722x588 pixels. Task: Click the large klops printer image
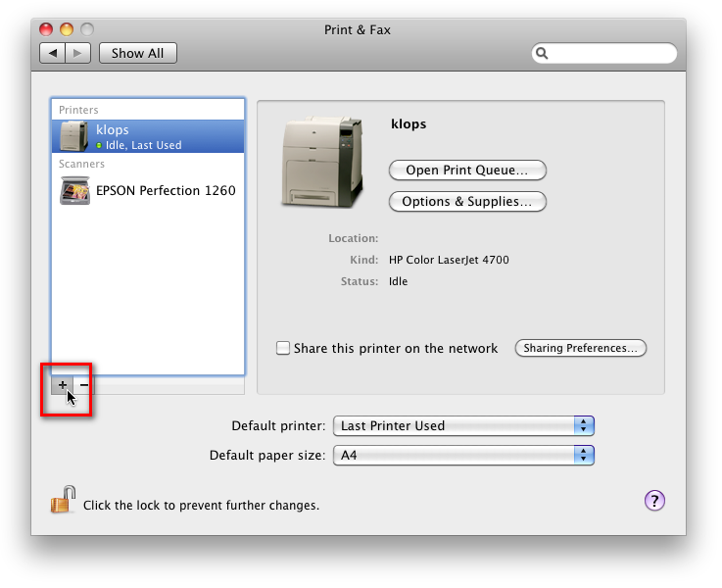coord(322,161)
